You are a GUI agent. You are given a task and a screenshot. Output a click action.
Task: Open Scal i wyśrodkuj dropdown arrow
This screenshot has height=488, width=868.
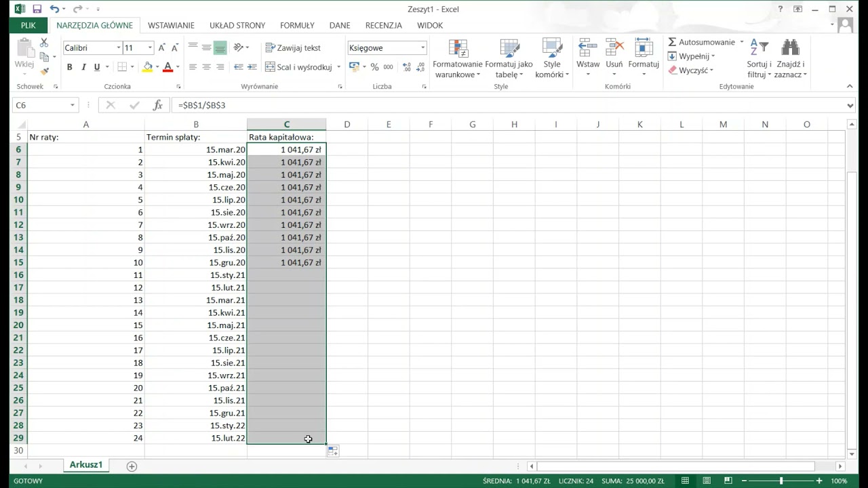click(x=338, y=67)
